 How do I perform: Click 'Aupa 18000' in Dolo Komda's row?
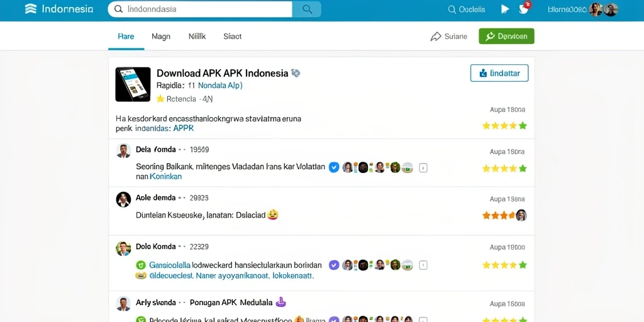508,247
